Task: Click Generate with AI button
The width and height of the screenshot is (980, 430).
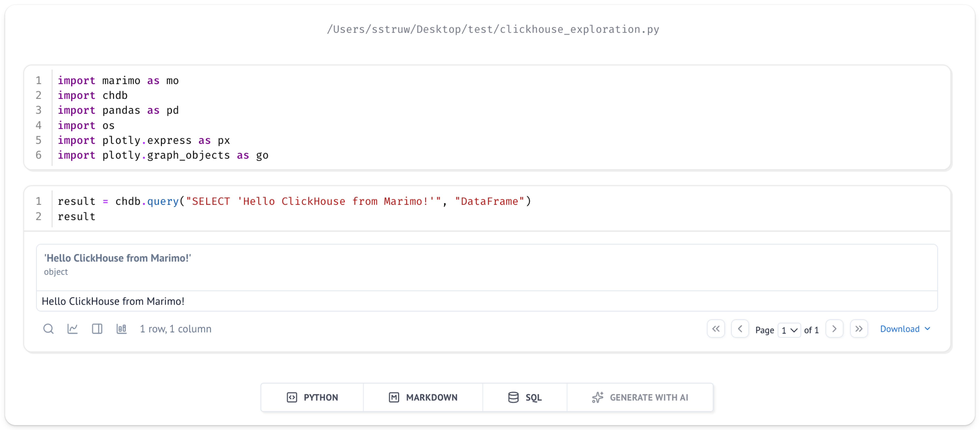Action: point(640,397)
